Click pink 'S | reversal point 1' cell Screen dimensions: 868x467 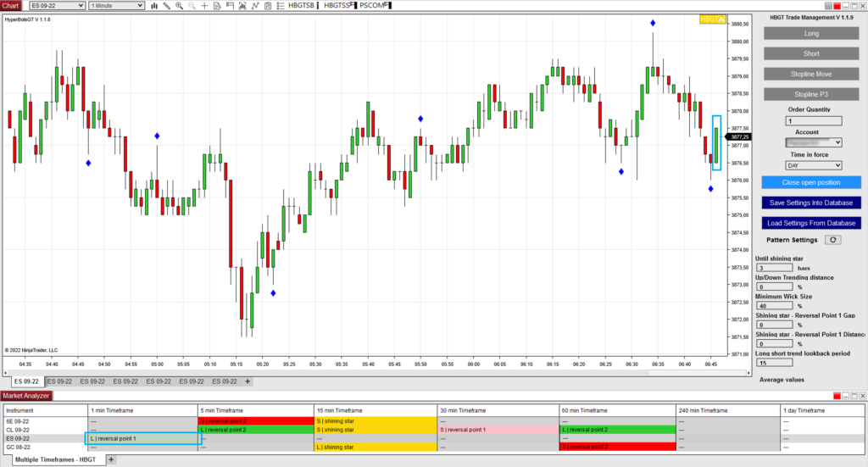[498, 430]
